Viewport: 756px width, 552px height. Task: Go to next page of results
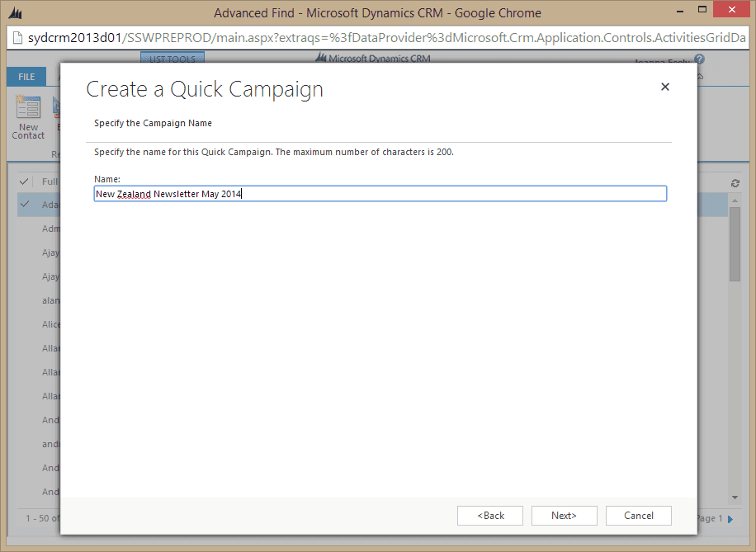[730, 519]
